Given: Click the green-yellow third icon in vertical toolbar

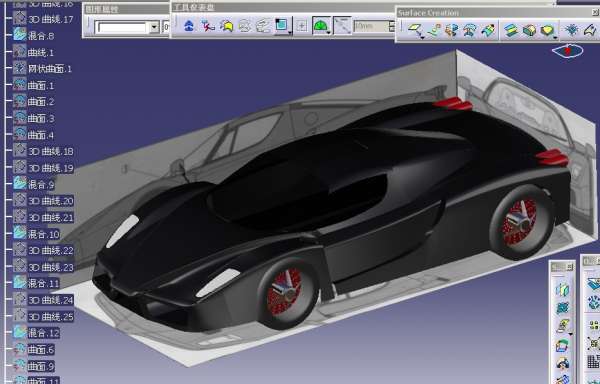Looking at the screenshot, I should (562, 326).
